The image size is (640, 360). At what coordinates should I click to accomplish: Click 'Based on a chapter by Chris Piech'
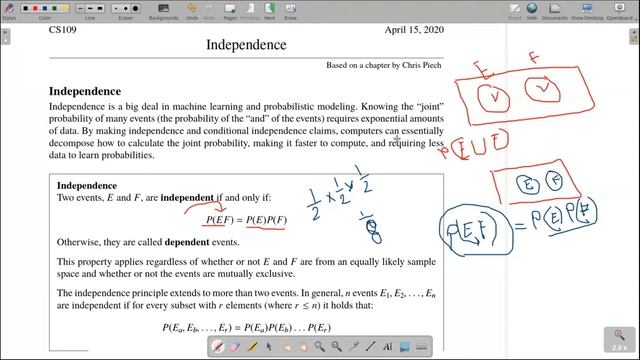(384, 65)
